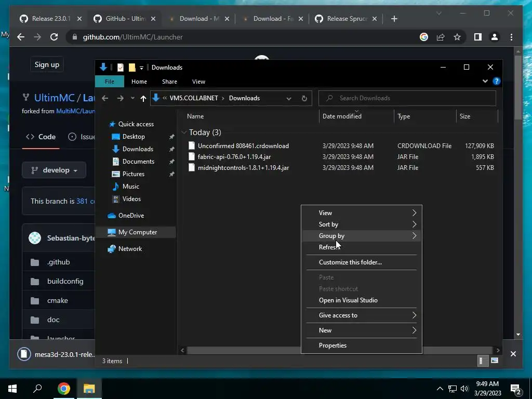This screenshot has height=399, width=532.
Task: Open Chrome three-dot menu
Action: [511, 37]
